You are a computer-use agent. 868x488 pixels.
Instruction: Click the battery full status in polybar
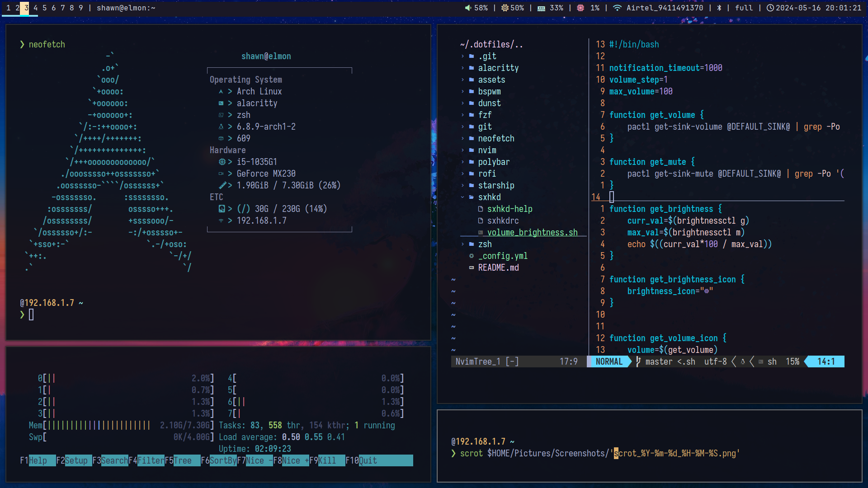pos(744,8)
